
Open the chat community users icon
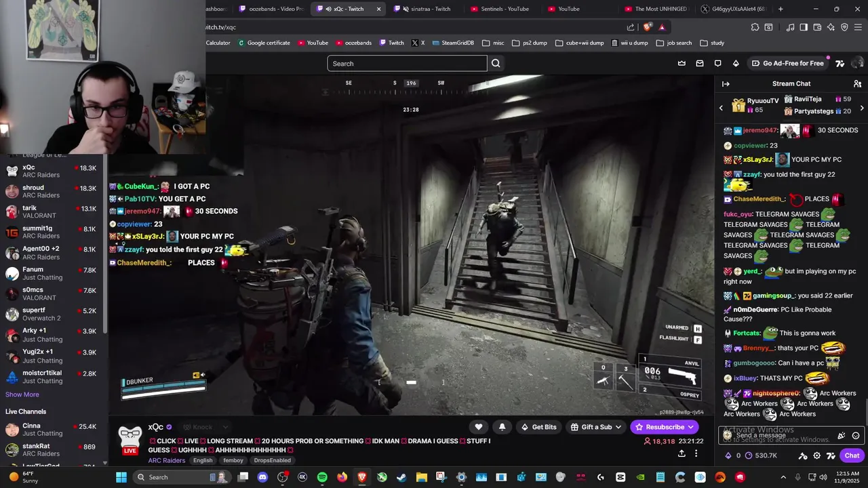tap(857, 83)
